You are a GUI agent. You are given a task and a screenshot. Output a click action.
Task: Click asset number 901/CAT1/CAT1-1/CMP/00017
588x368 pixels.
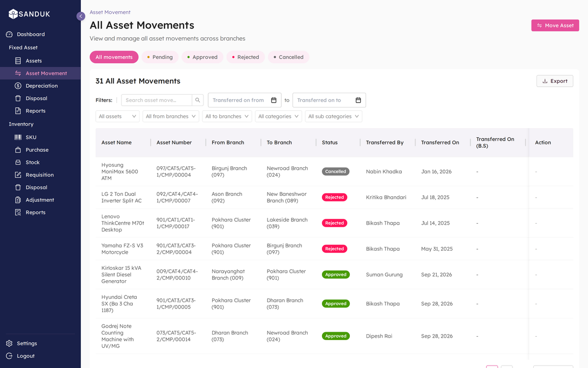coord(176,223)
